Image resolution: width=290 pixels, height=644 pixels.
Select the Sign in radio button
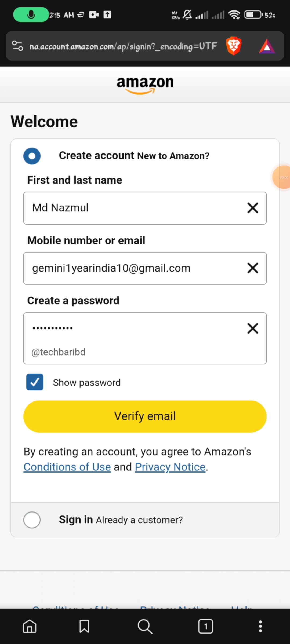(32, 520)
